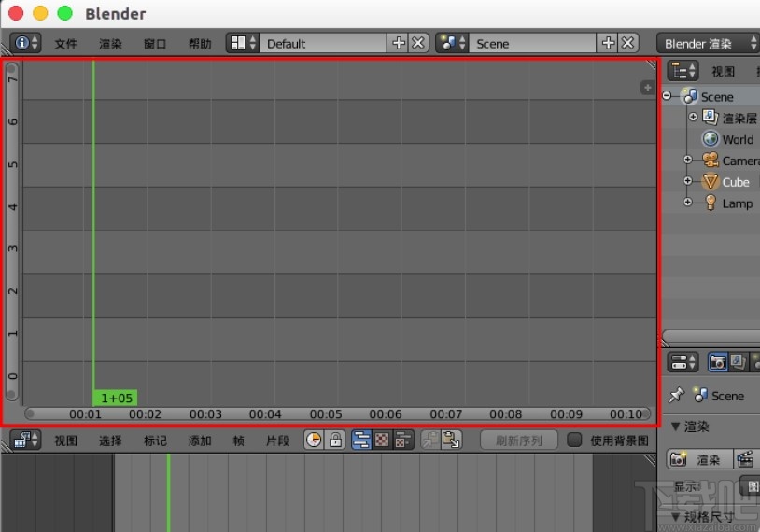Click the Cube mesh icon

(711, 182)
